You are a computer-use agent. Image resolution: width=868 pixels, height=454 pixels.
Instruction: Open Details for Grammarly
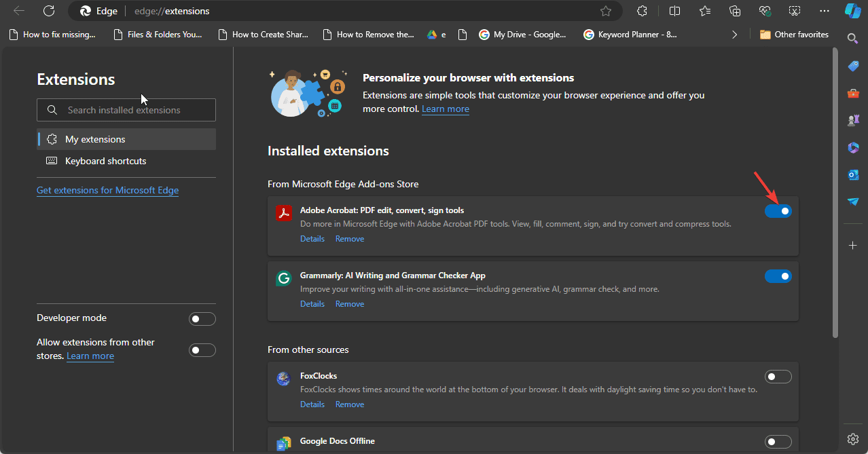click(x=312, y=304)
